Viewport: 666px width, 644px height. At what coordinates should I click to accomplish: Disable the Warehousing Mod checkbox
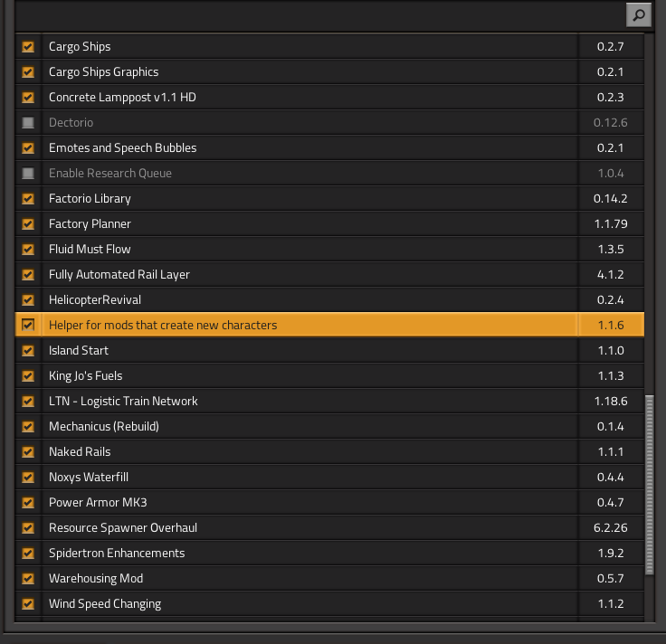[x=28, y=578]
